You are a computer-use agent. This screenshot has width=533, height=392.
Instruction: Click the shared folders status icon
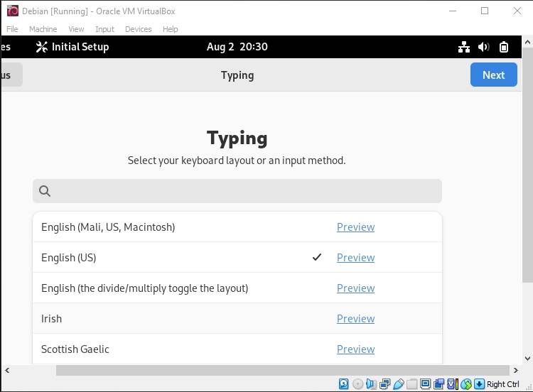point(412,384)
